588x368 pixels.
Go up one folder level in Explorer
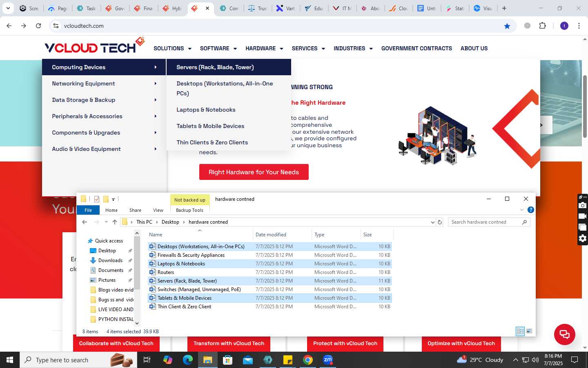[x=115, y=222]
